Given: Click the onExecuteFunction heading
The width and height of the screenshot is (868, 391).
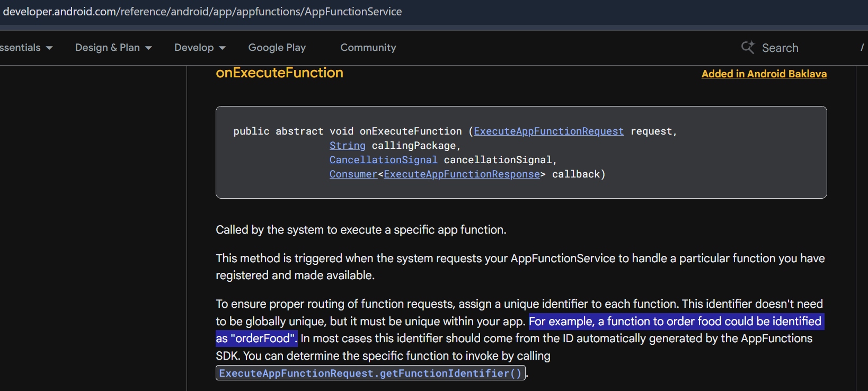Looking at the screenshot, I should 279,73.
